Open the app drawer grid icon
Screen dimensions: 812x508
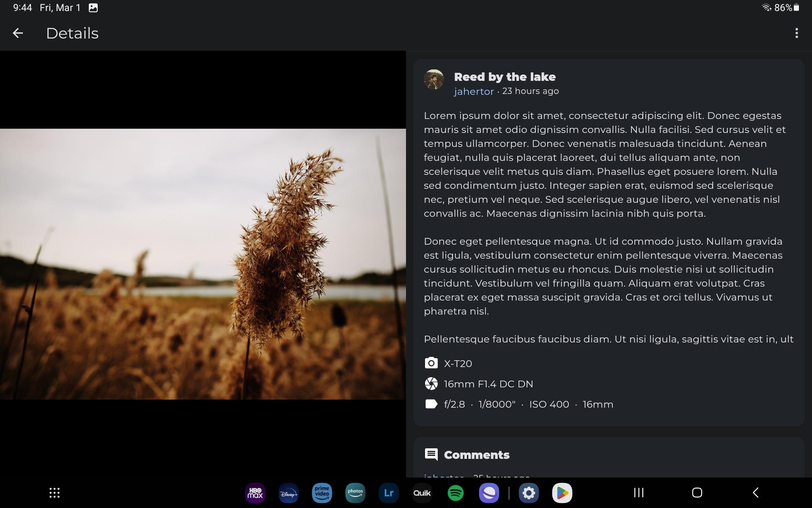(x=55, y=492)
